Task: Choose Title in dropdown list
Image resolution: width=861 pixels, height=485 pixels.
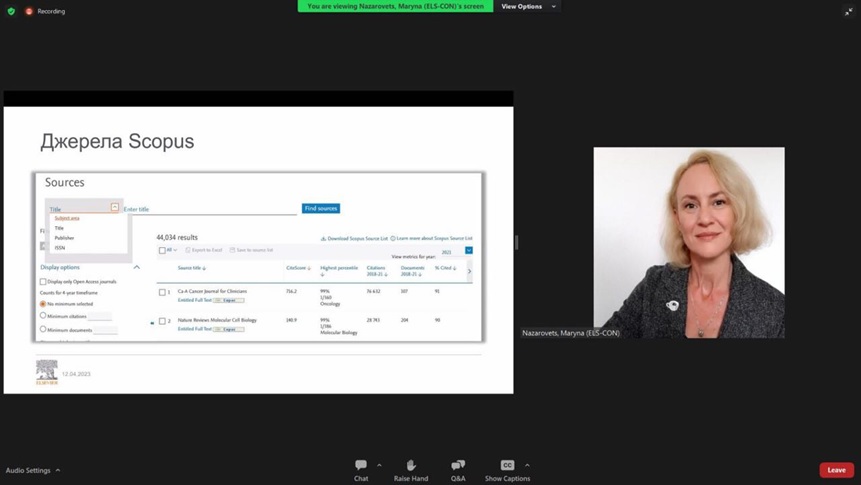Action: [59, 228]
